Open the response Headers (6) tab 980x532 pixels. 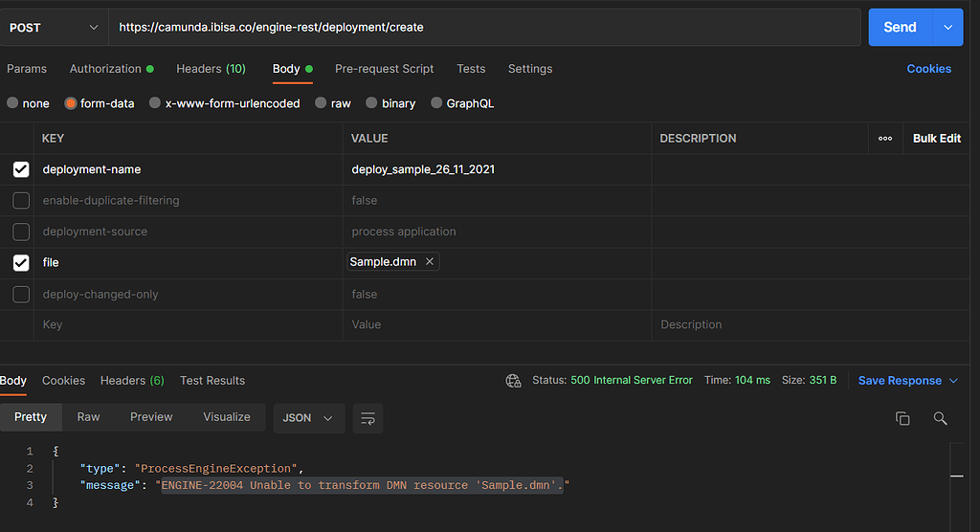pos(132,381)
